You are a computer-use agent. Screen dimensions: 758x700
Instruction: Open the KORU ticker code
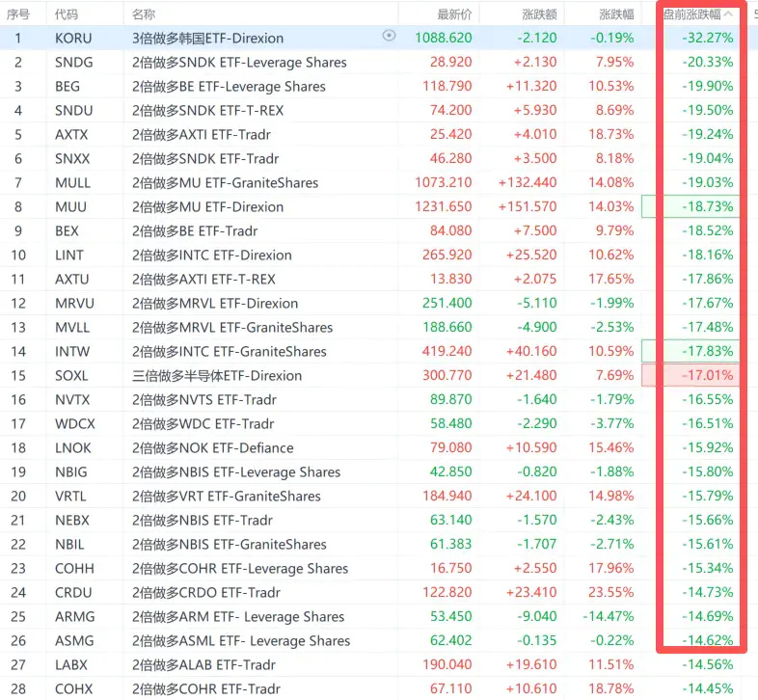point(73,38)
